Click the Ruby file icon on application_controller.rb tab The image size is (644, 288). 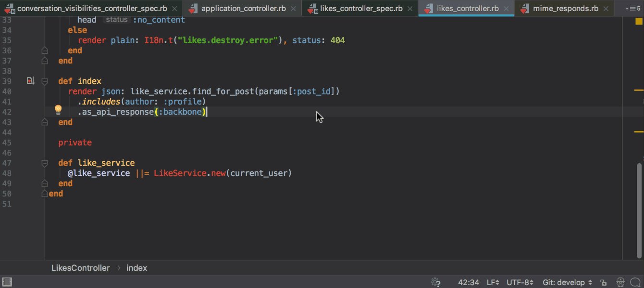[193, 9]
